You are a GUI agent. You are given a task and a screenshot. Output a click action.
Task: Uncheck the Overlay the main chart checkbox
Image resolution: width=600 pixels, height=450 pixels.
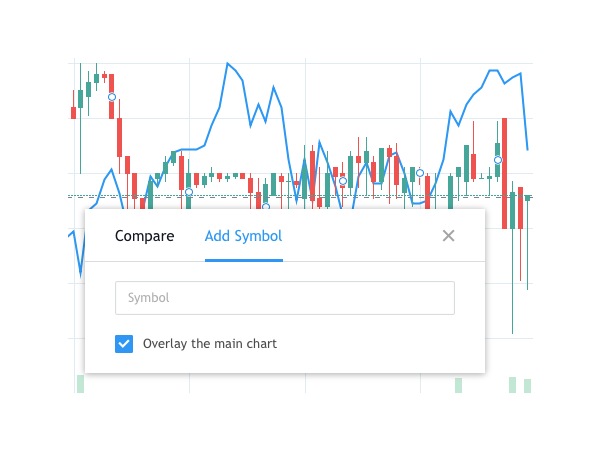124,344
